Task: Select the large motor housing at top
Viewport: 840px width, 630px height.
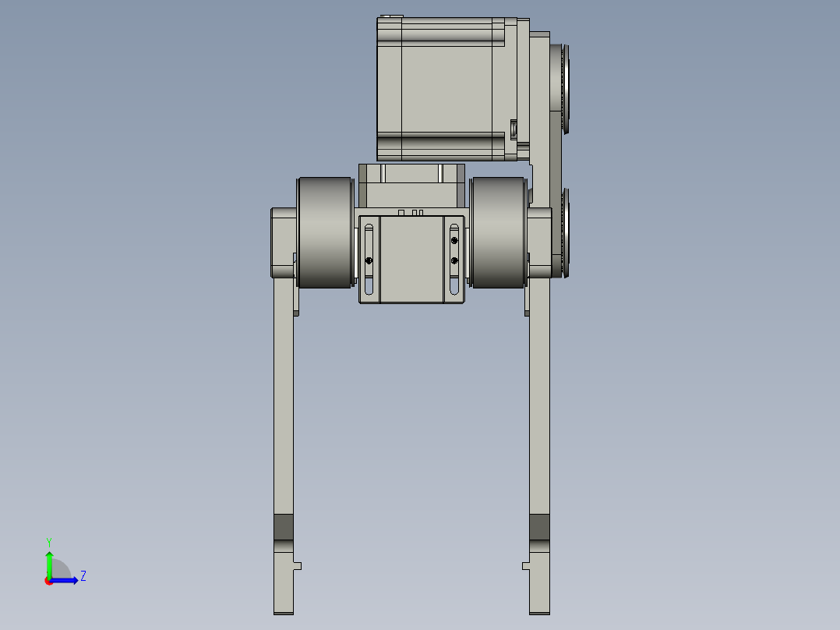Action: coord(447,89)
